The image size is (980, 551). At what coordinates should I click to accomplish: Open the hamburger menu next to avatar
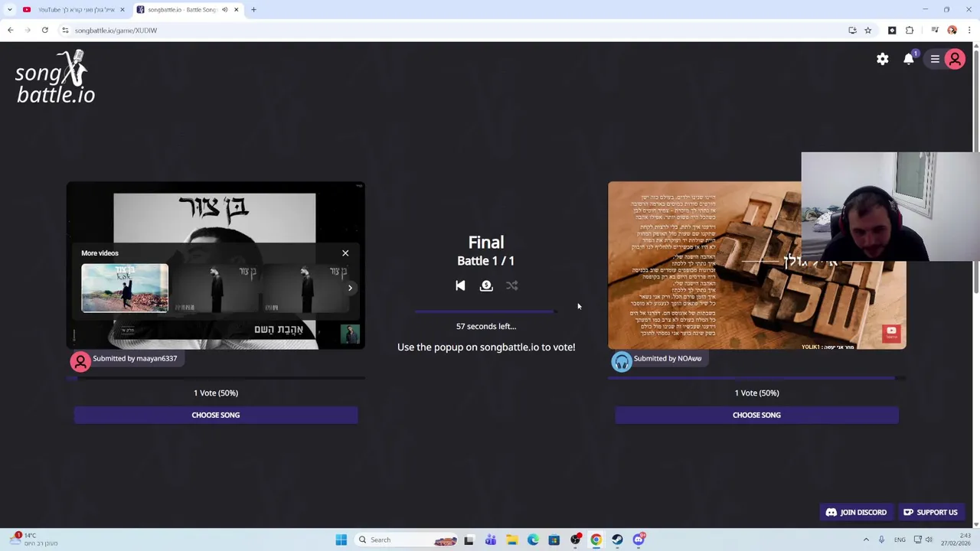pos(935,59)
